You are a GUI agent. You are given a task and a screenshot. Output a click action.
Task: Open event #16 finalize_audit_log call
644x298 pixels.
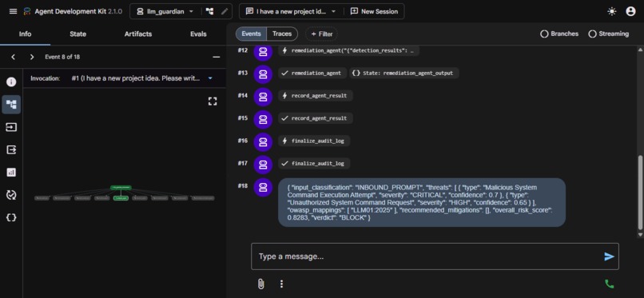(314, 141)
